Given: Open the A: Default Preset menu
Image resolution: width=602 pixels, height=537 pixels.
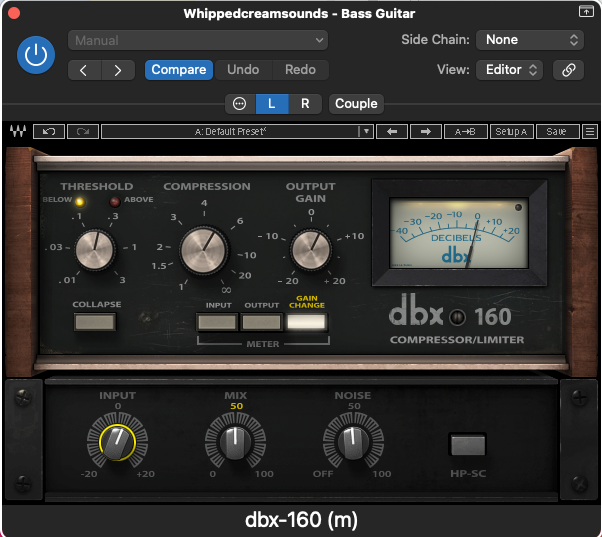Looking at the screenshot, I should (x=230, y=132).
